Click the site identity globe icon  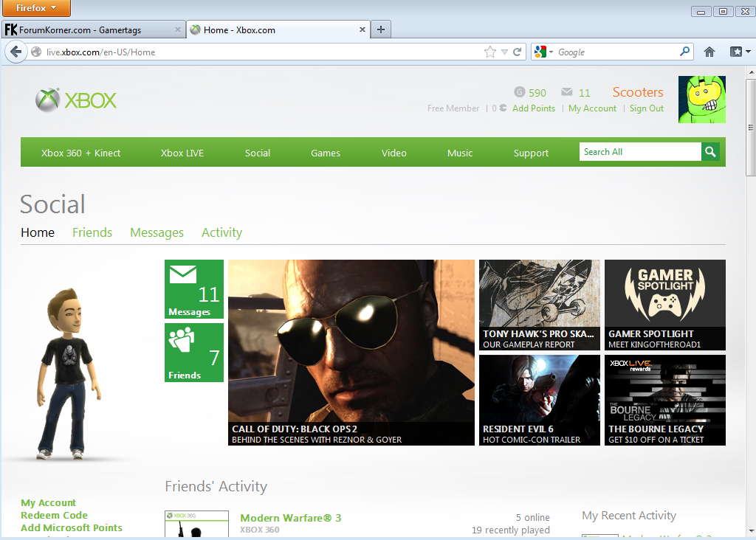(36, 52)
